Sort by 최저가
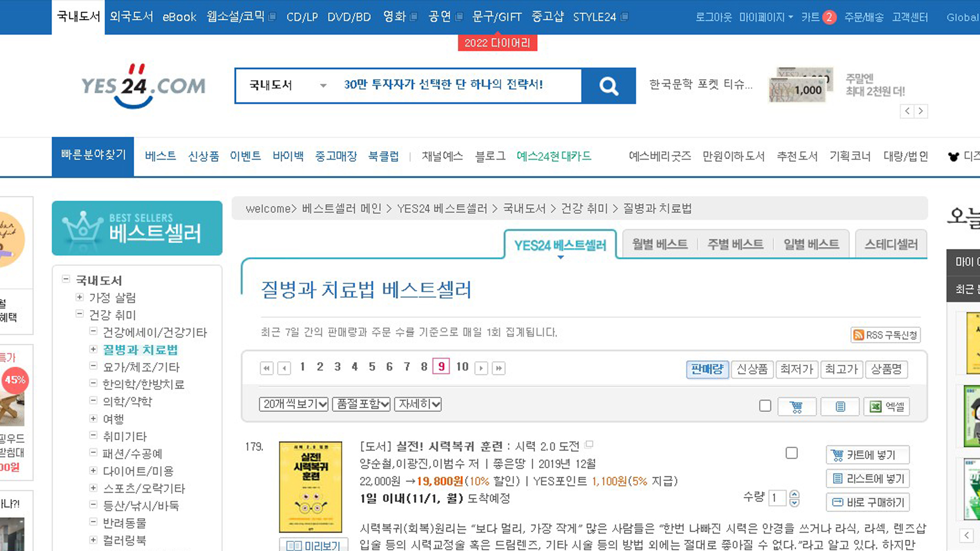Screen dimensions: 980x551 click(x=797, y=369)
